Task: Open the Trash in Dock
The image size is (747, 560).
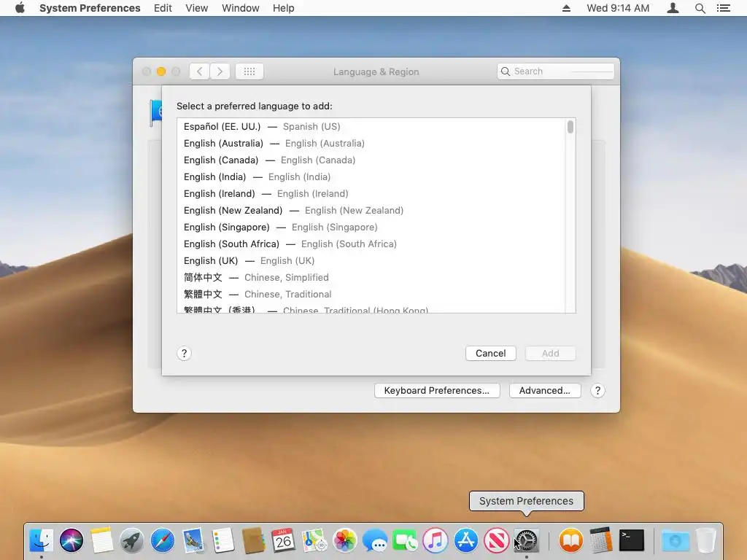Action: click(706, 540)
